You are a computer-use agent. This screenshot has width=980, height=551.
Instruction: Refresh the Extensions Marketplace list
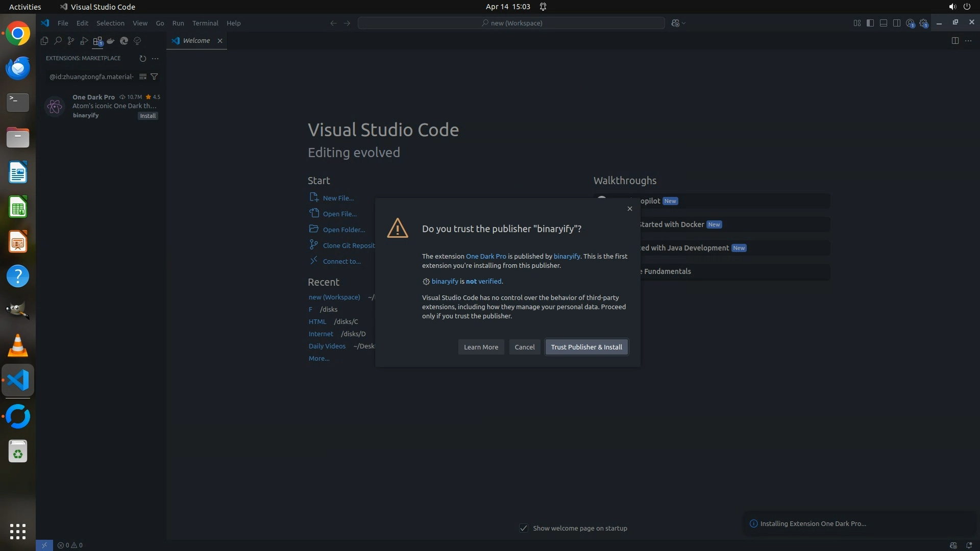pyautogui.click(x=142, y=58)
